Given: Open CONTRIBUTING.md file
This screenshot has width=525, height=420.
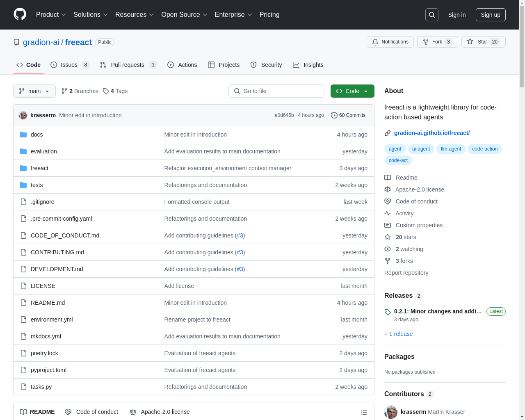Looking at the screenshot, I should click(57, 252).
